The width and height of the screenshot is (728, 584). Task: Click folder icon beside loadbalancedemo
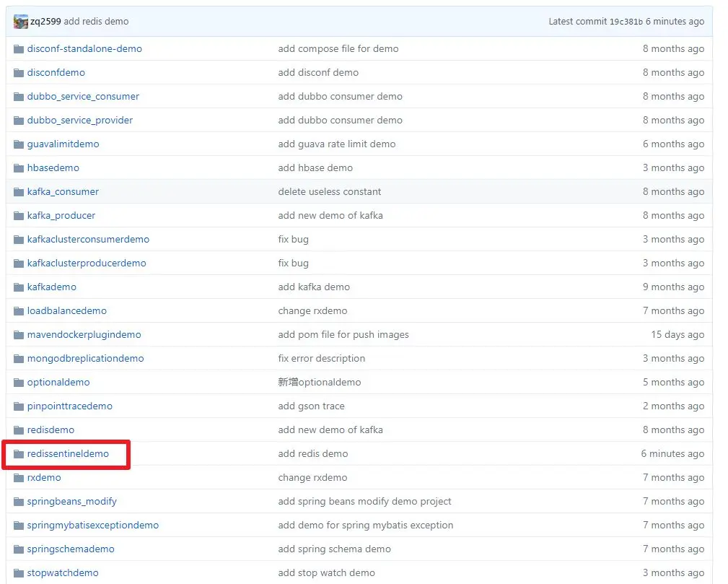click(x=19, y=311)
